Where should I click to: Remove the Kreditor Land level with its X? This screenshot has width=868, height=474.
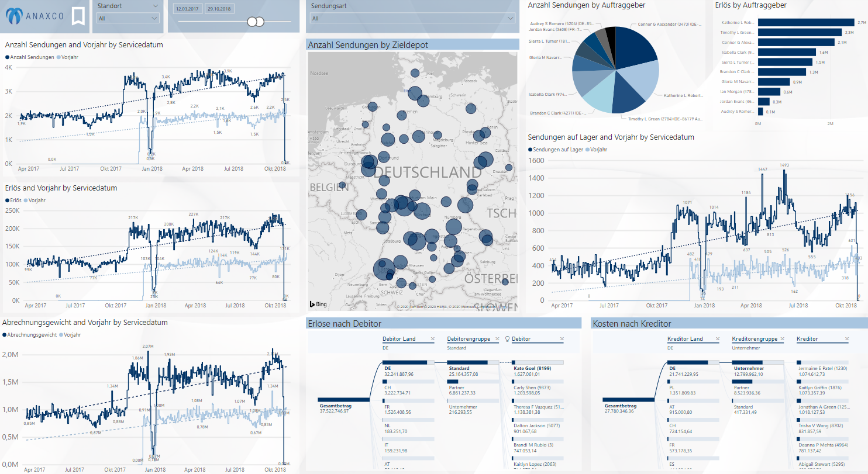tap(718, 339)
